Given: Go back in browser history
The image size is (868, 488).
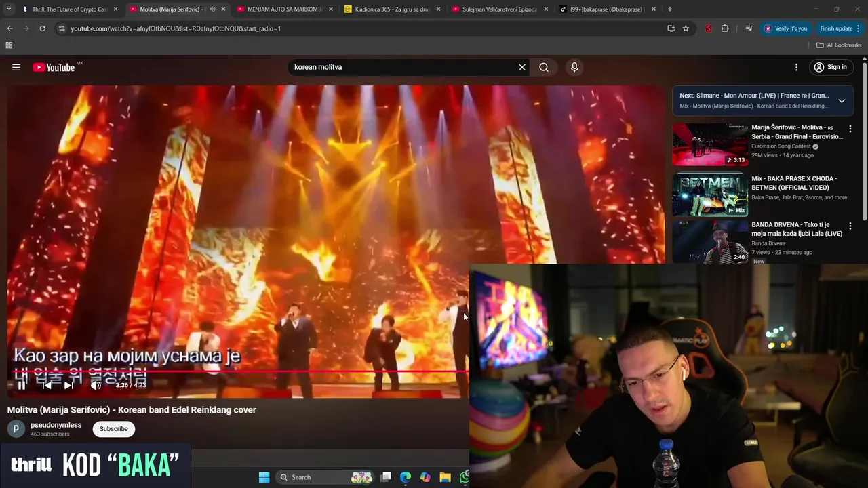Looking at the screenshot, I should [x=9, y=28].
